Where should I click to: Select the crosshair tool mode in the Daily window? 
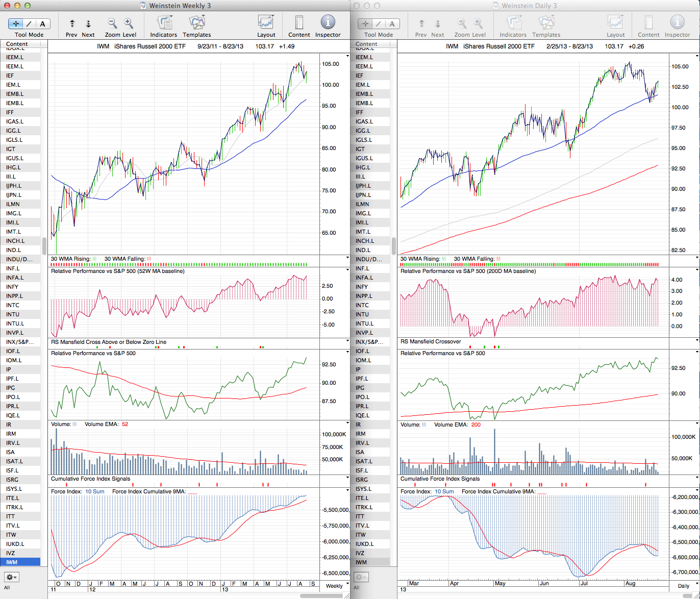[366, 23]
